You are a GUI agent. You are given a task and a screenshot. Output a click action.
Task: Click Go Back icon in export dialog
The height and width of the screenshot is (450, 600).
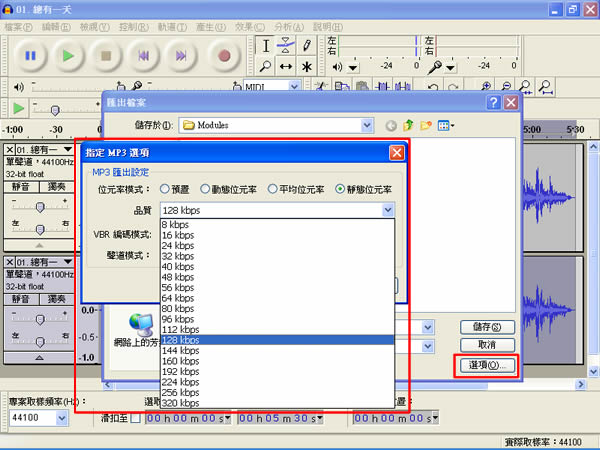[x=391, y=126]
